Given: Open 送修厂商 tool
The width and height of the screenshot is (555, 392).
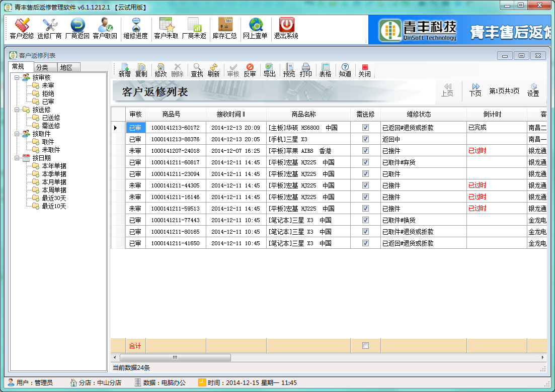Looking at the screenshot, I should tap(49, 29).
